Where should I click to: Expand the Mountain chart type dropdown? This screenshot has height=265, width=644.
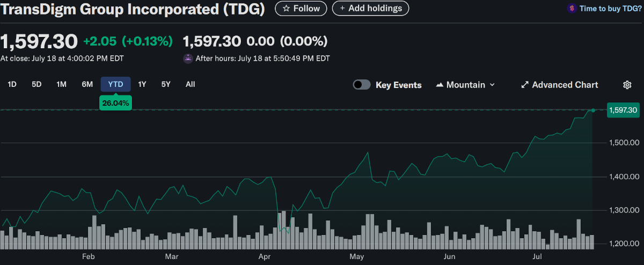point(465,85)
